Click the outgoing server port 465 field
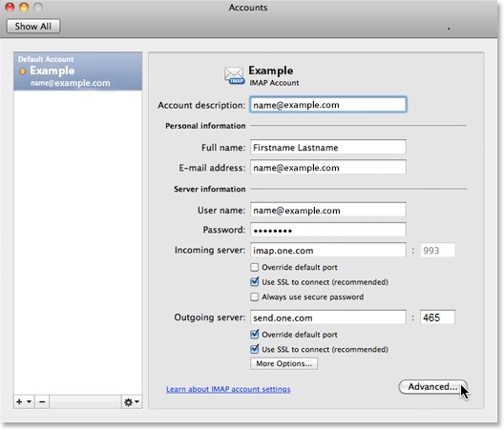Screen dimensions: 504x430 (x=437, y=317)
